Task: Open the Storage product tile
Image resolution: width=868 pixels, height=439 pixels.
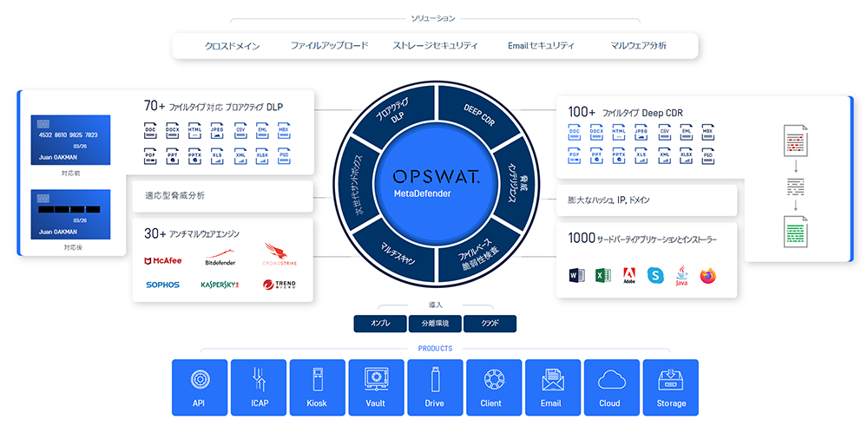Action: (x=670, y=387)
